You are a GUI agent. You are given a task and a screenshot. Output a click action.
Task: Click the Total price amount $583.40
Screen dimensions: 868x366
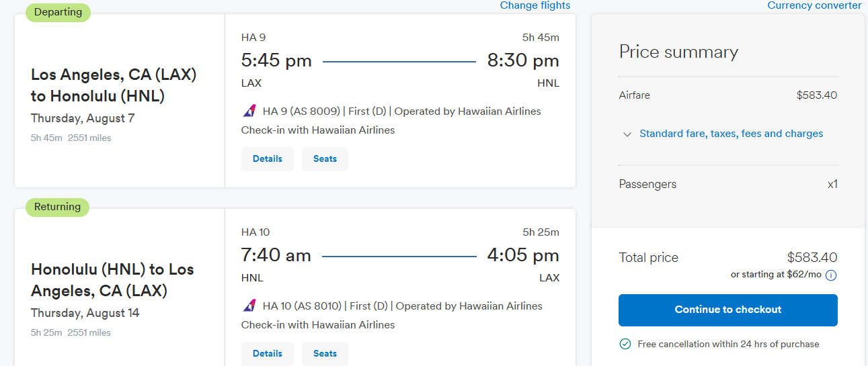pyautogui.click(x=812, y=257)
